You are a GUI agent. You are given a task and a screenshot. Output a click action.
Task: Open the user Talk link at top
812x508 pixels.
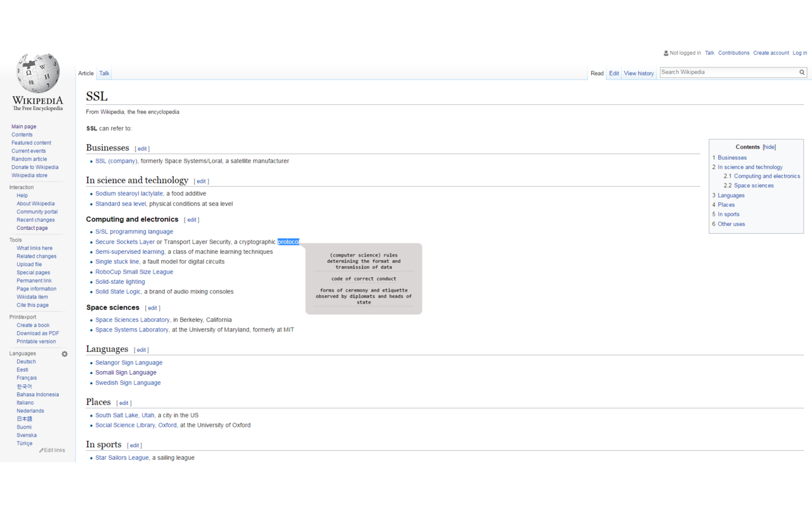(709, 53)
